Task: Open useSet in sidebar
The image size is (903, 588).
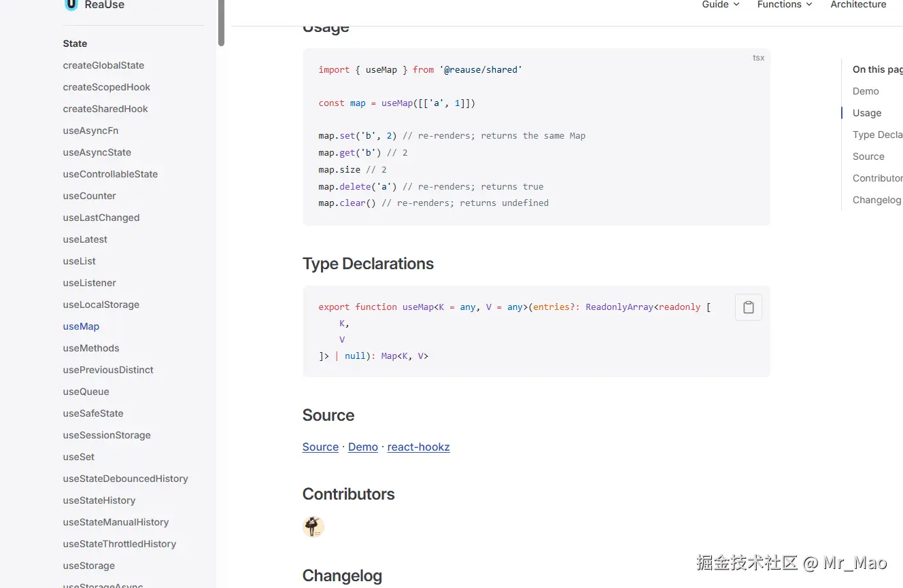Action: (x=79, y=457)
